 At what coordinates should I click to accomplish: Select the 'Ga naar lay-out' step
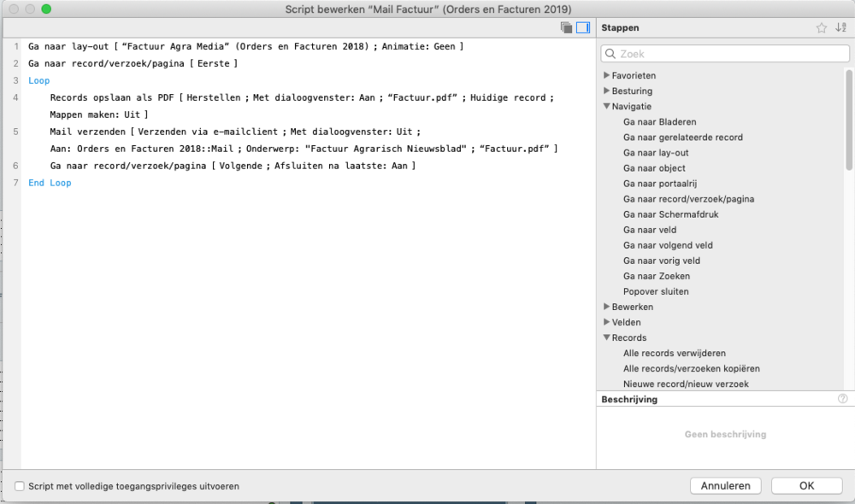pos(654,153)
